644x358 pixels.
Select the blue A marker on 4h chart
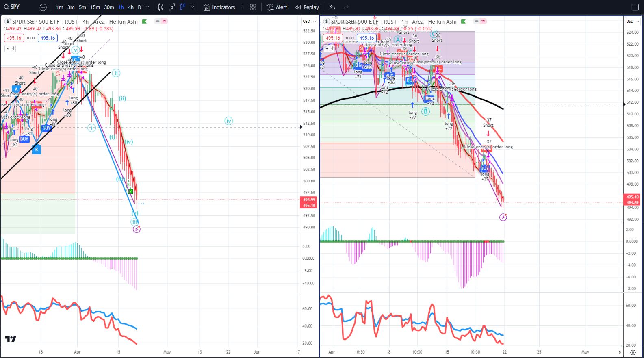pyautogui.click(x=16, y=89)
